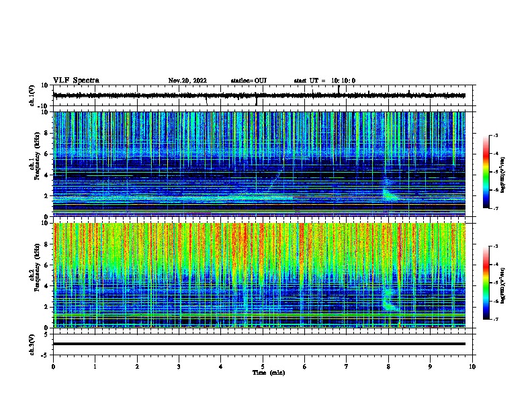Click the 'VLF Spectra' plot title
Screen dimensions: 532x411
click(76, 81)
